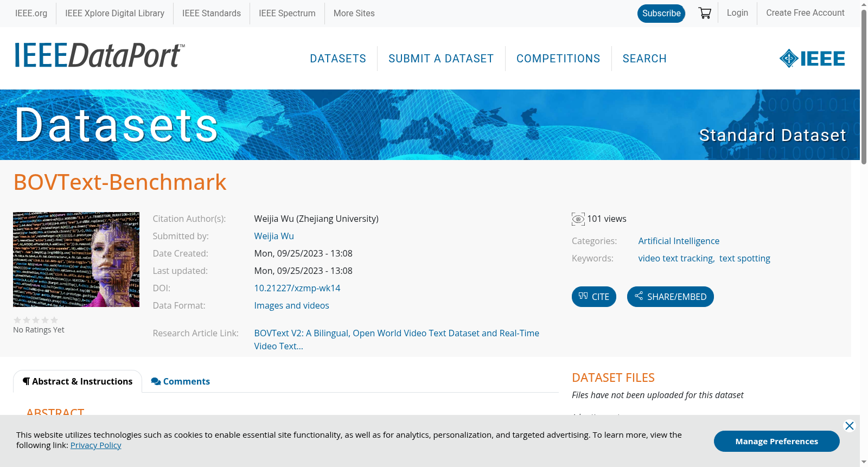868x467 pixels.
Task: Click the eye views icon
Action: [x=578, y=219]
